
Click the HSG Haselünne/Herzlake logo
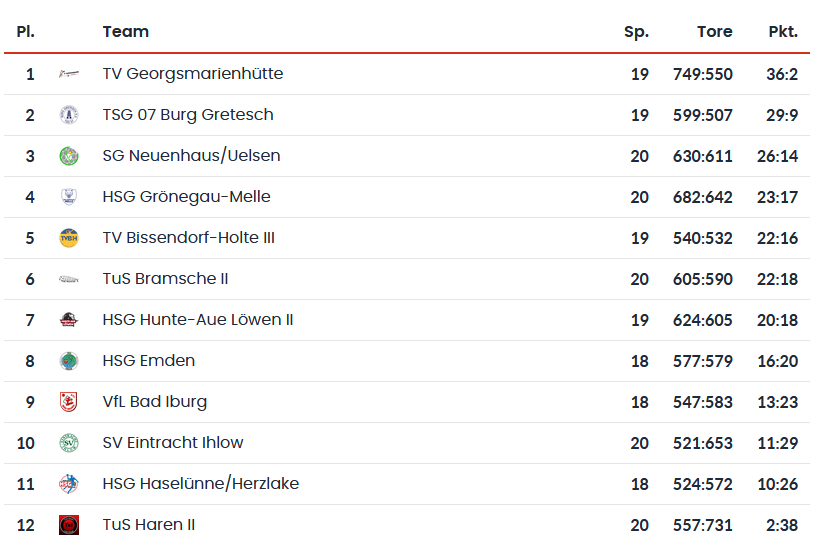69,484
